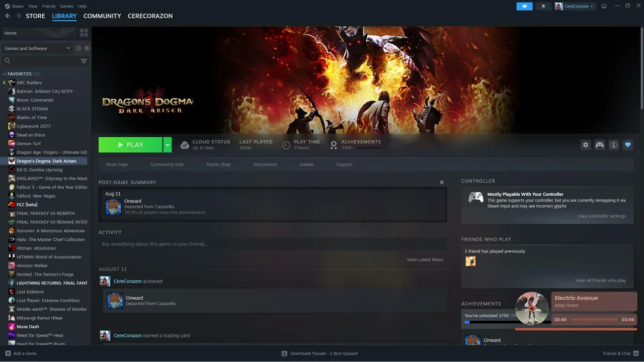Open the Points Shop link
This screenshot has height=362, width=644.
218,164
